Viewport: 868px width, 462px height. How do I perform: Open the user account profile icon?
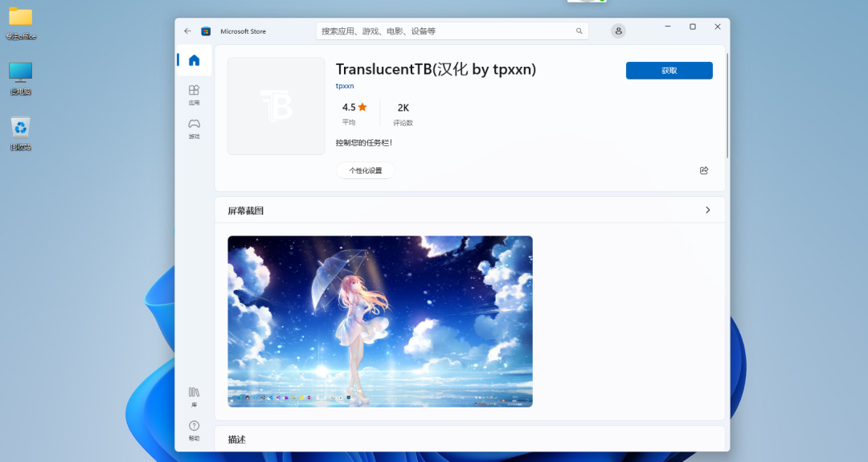tap(618, 31)
